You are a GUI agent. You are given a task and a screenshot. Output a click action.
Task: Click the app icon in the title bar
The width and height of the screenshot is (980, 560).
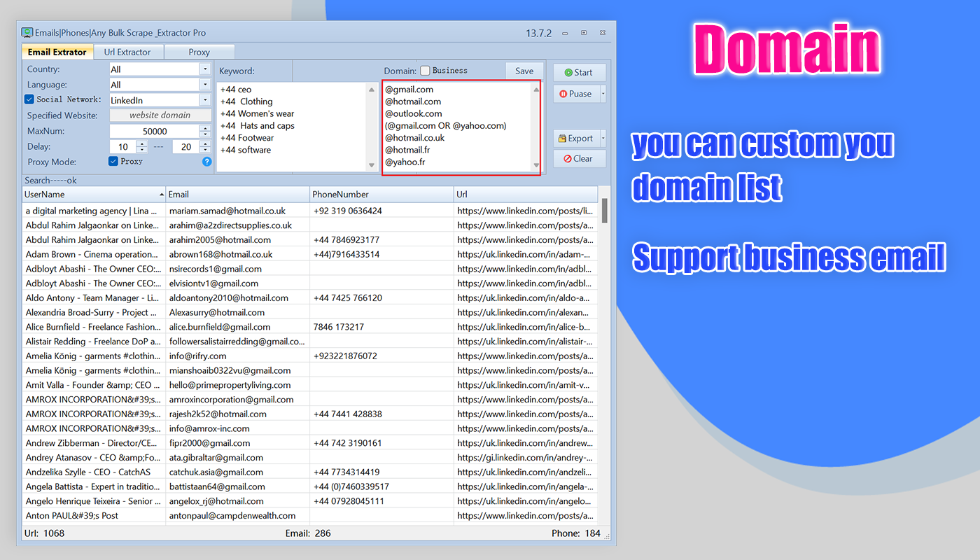coord(27,33)
